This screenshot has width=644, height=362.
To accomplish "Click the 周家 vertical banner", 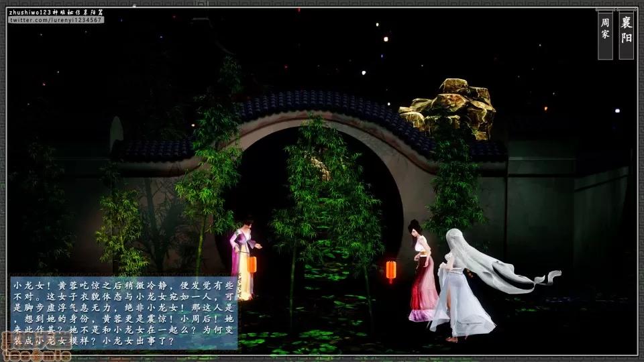I will click(605, 34).
